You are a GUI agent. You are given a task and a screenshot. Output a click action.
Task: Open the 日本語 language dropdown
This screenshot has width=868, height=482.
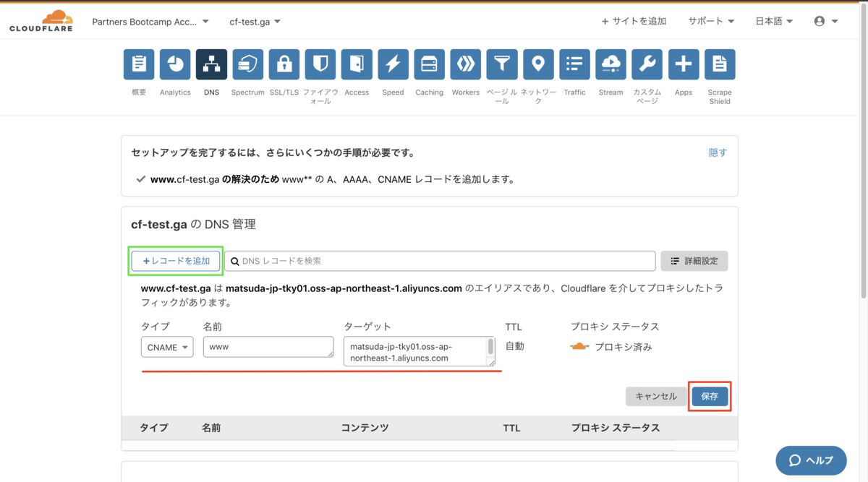pyautogui.click(x=774, y=22)
